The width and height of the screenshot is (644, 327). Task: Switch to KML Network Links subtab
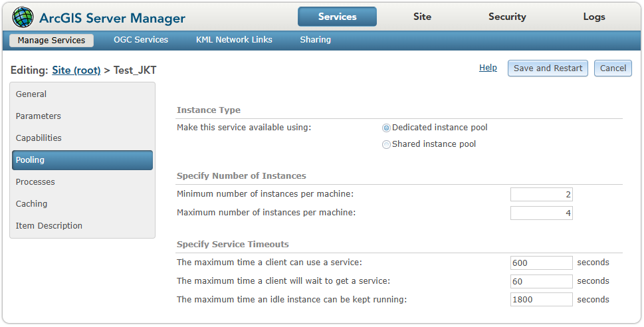234,40
